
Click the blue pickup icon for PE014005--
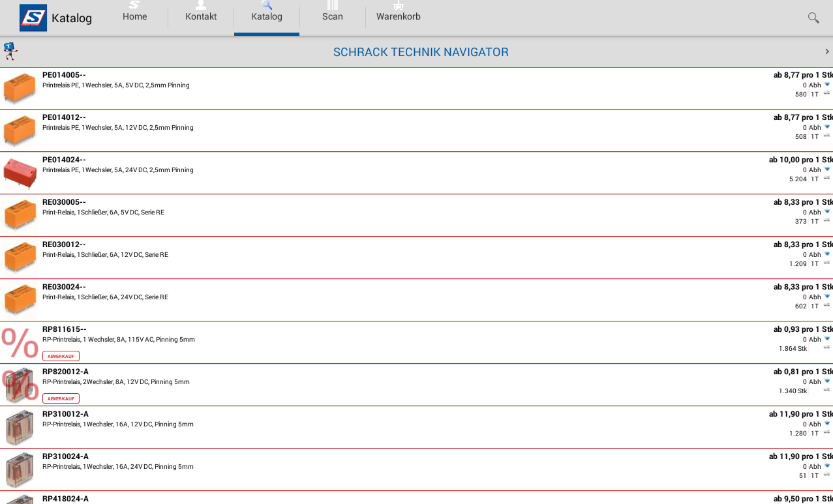(827, 85)
